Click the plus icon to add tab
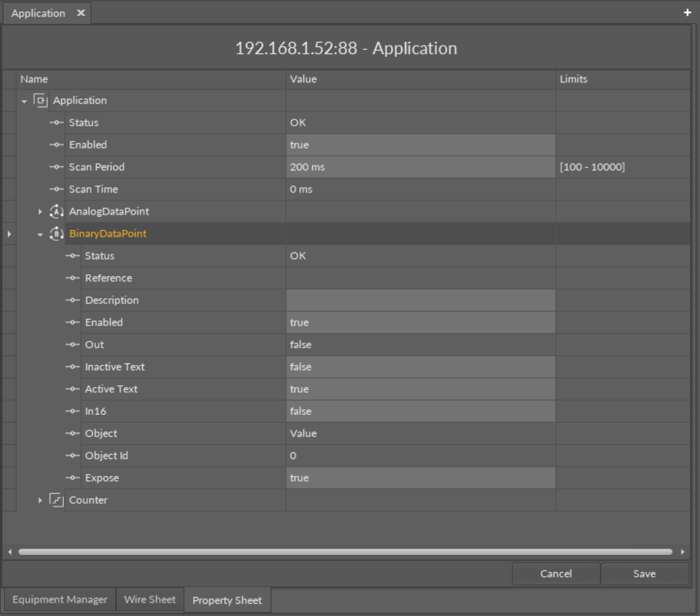 (687, 13)
